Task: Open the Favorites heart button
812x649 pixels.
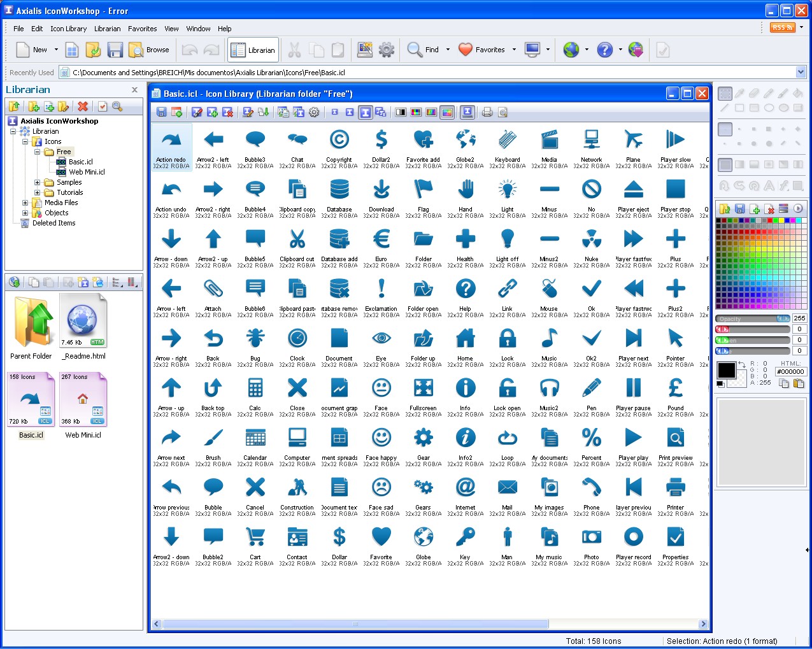Action: [482, 50]
